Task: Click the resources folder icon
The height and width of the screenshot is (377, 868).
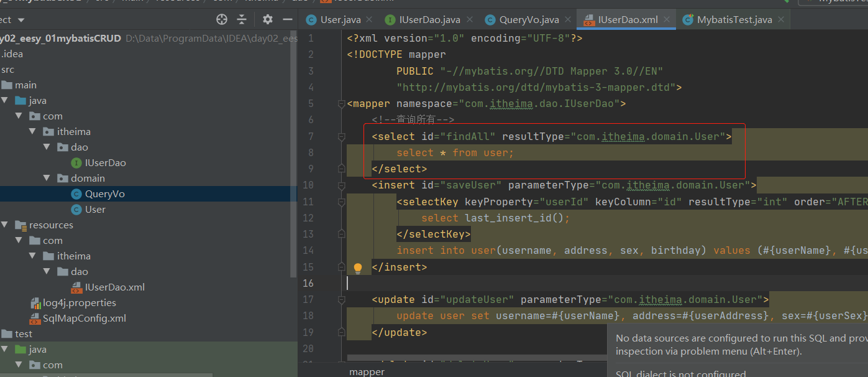Action: [21, 225]
